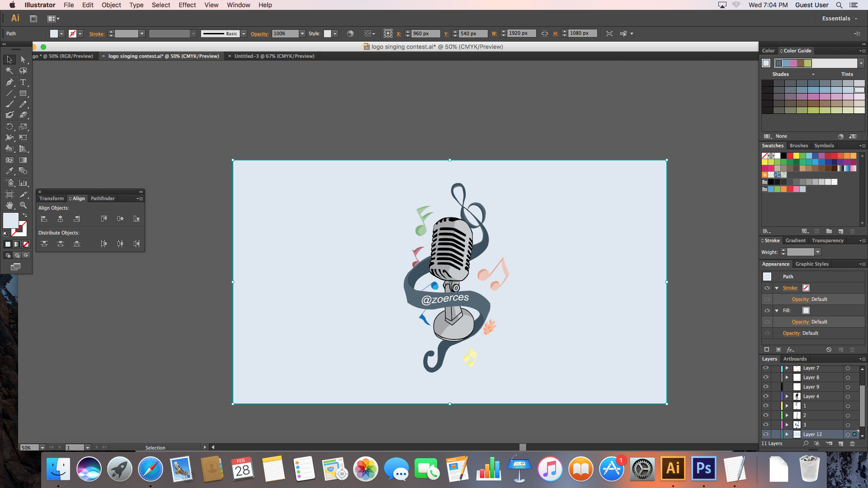Image resolution: width=868 pixels, height=488 pixels.
Task: Click the Hand tool
Action: (9, 205)
